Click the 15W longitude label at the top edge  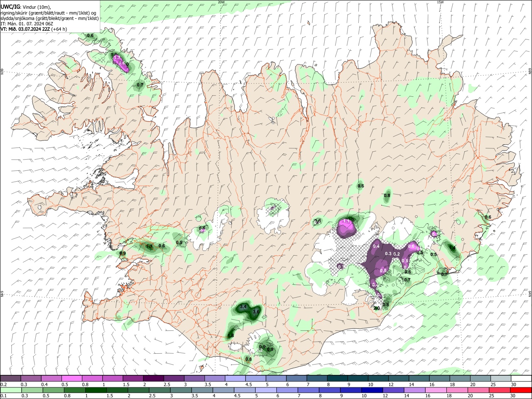(440, 2)
